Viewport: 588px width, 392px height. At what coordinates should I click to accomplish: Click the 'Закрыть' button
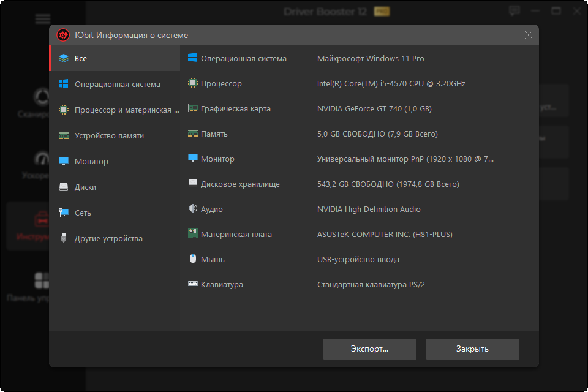(472, 349)
